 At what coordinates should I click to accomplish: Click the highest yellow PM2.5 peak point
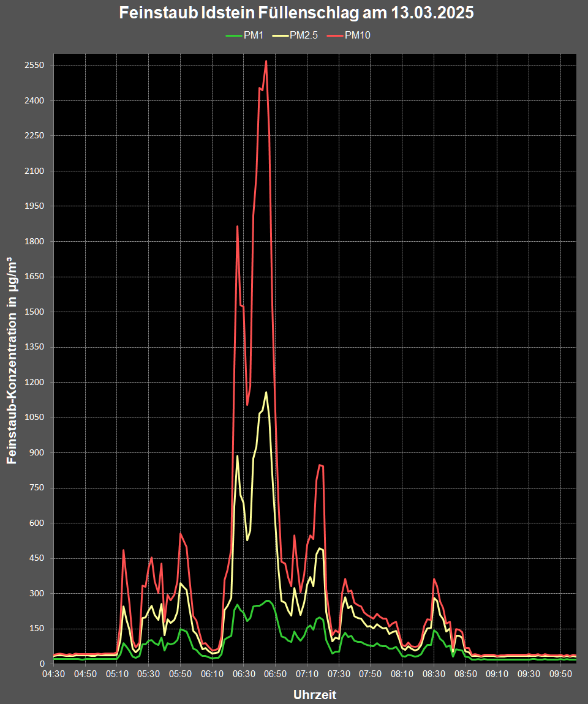tap(266, 392)
